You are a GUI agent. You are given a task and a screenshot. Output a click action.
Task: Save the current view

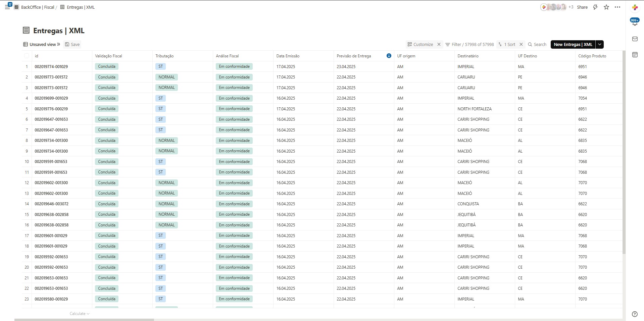point(72,44)
